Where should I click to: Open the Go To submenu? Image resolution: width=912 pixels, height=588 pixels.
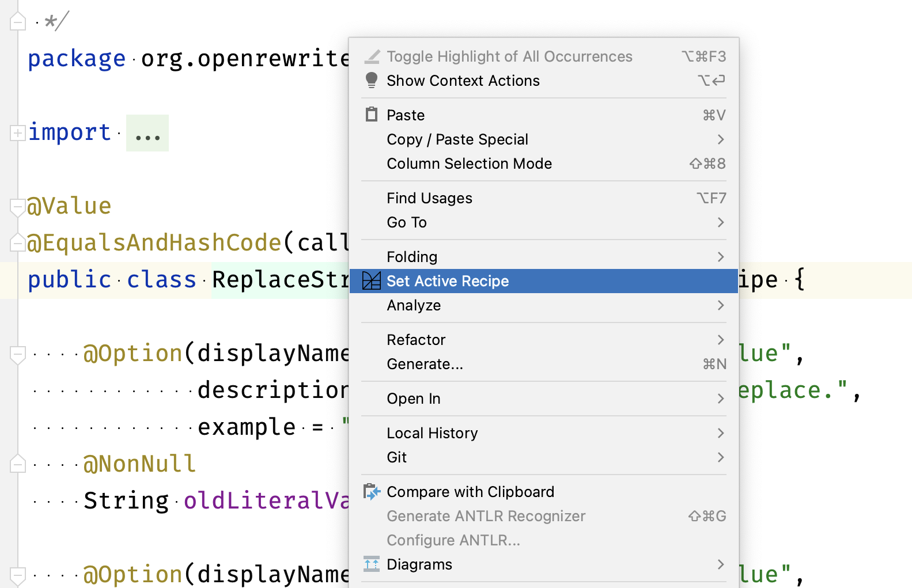[544, 222]
